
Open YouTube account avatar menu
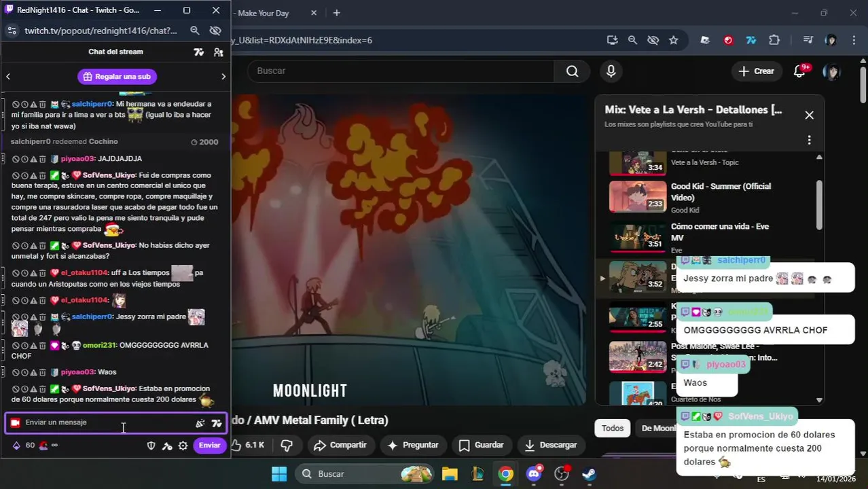point(831,71)
